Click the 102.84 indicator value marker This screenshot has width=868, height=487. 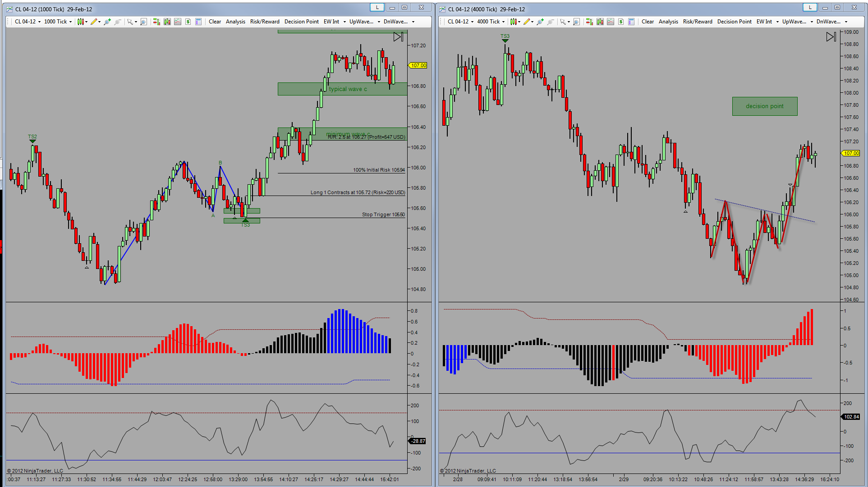click(851, 417)
